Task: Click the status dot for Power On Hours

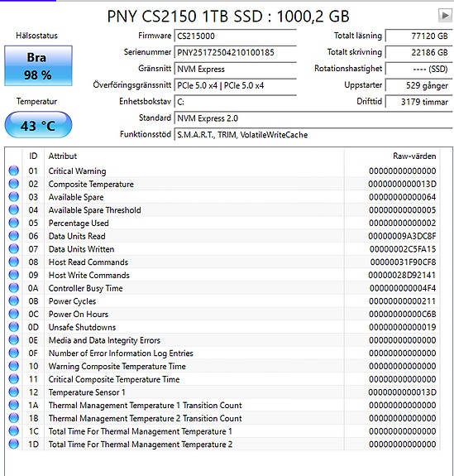Action: pyautogui.click(x=14, y=314)
